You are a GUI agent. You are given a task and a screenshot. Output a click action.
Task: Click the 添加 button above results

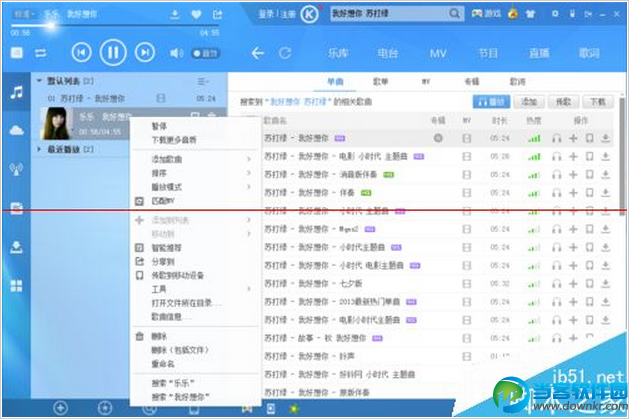click(x=529, y=102)
